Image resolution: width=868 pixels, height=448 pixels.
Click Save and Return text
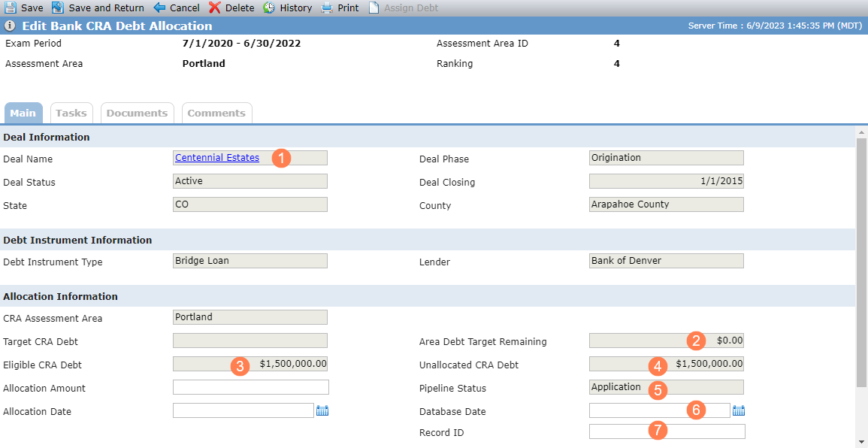[x=106, y=8]
